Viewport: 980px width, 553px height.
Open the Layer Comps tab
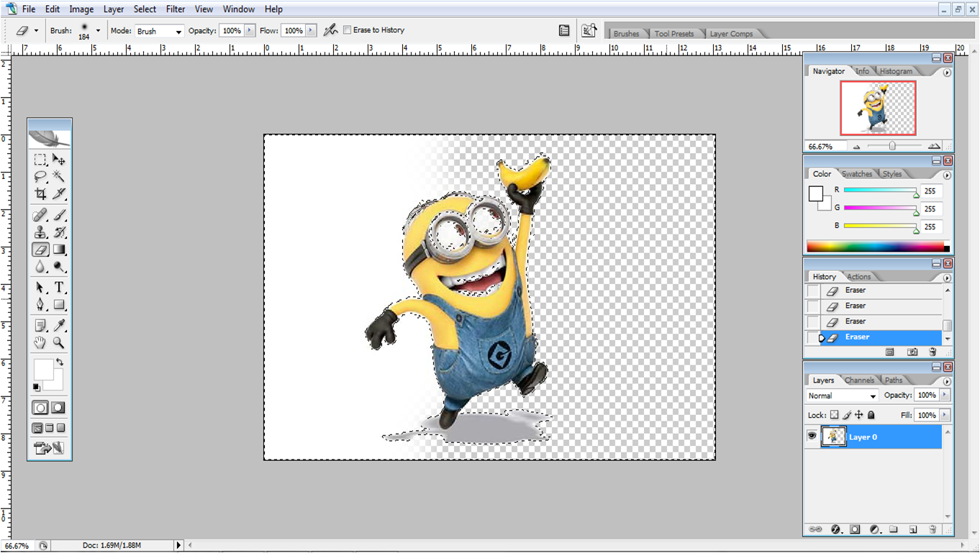[x=731, y=34]
